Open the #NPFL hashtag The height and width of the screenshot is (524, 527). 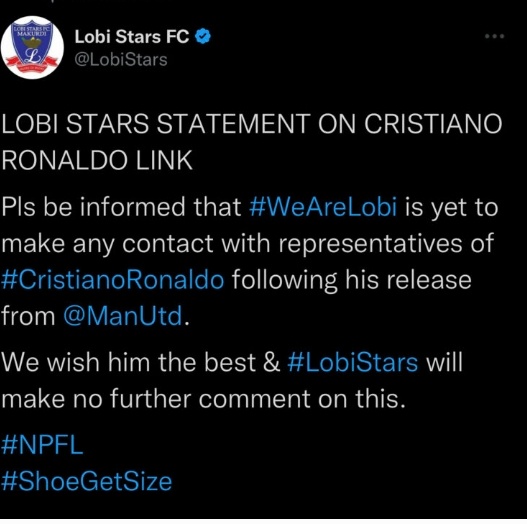42,445
